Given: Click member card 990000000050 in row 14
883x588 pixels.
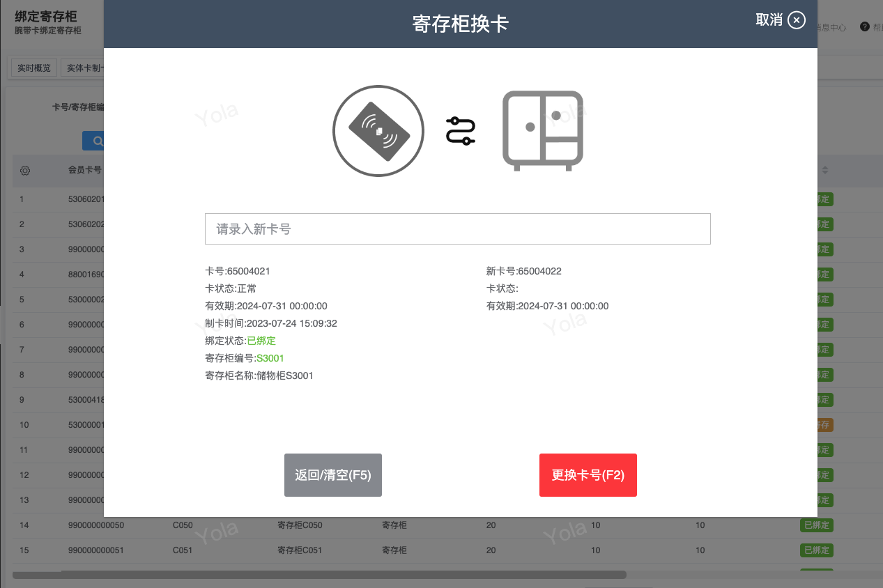Looking at the screenshot, I should [96, 525].
